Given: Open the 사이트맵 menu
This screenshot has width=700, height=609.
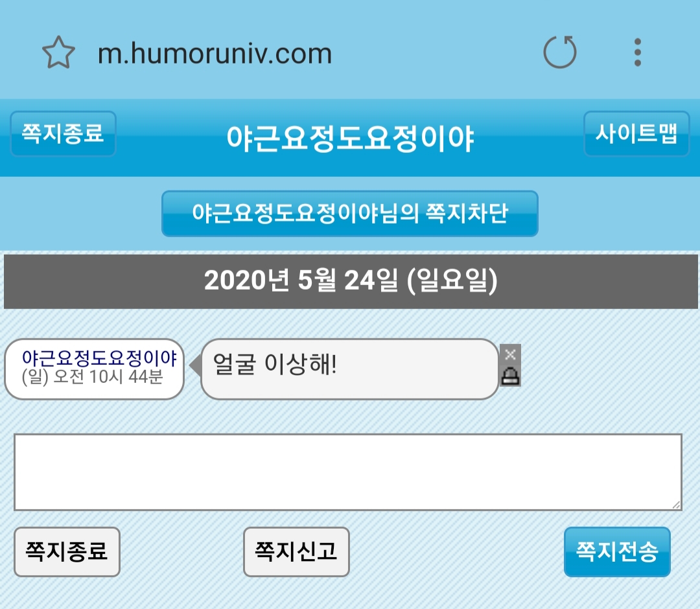Looking at the screenshot, I should 636,133.
